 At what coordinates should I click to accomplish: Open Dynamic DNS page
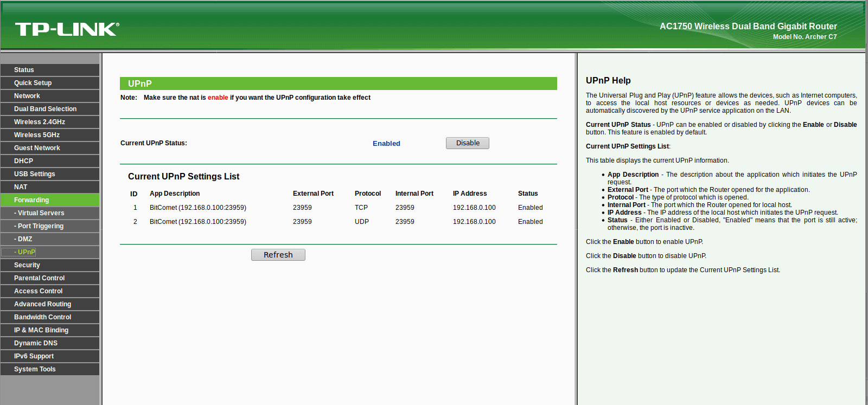(x=50, y=343)
